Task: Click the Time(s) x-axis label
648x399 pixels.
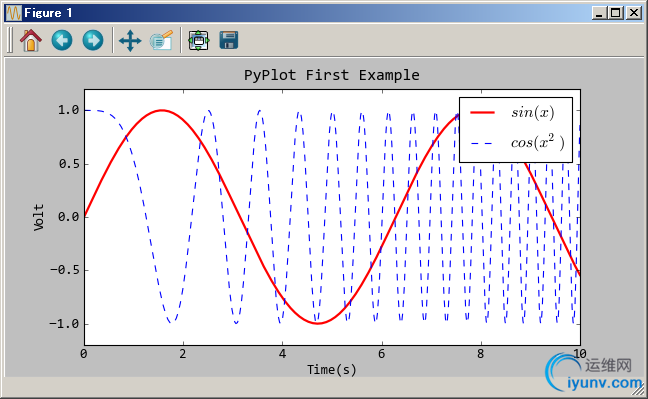Action: click(331, 369)
